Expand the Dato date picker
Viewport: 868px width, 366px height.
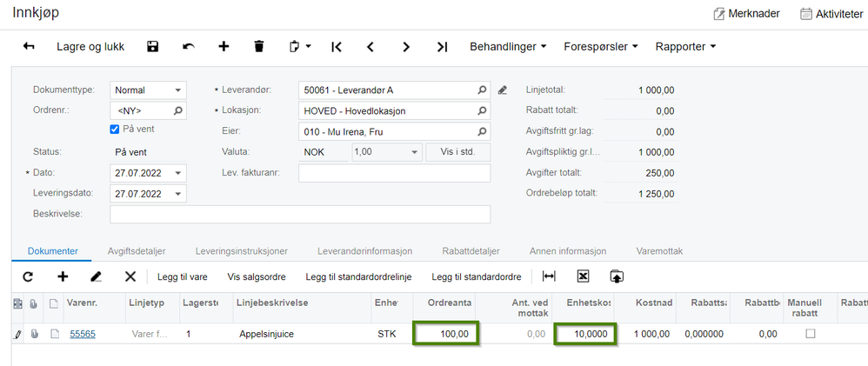click(177, 173)
